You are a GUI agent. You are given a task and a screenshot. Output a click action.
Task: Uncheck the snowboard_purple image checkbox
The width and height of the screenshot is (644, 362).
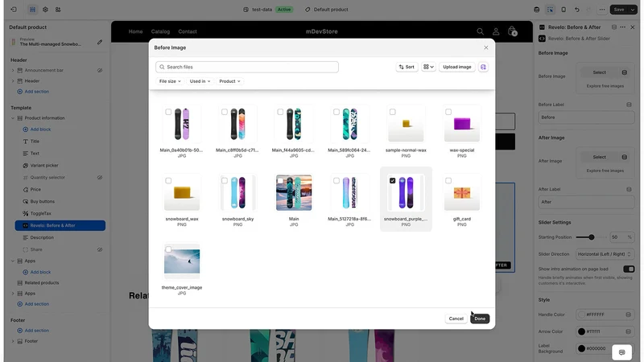(x=392, y=180)
